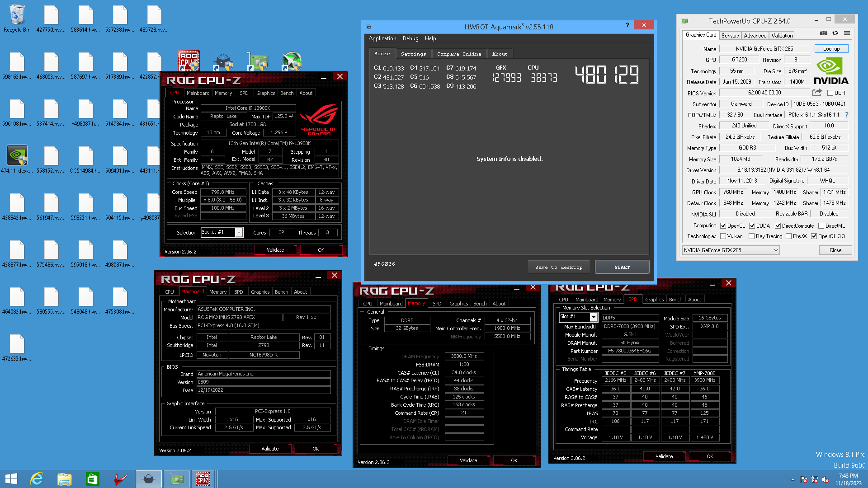Click the Bus Interface question mark icon
The height and width of the screenshot is (488, 868).
coord(847,115)
